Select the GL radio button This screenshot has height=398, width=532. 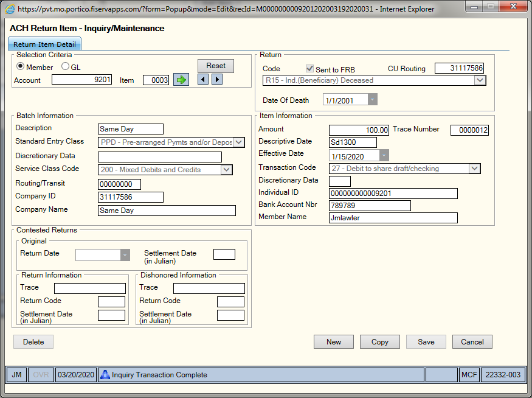(65, 66)
